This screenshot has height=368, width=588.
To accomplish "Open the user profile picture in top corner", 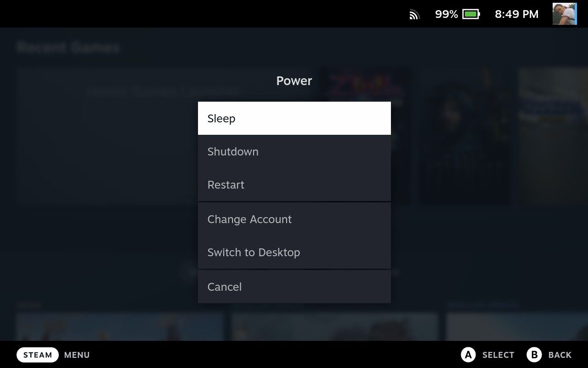I will click(x=565, y=14).
